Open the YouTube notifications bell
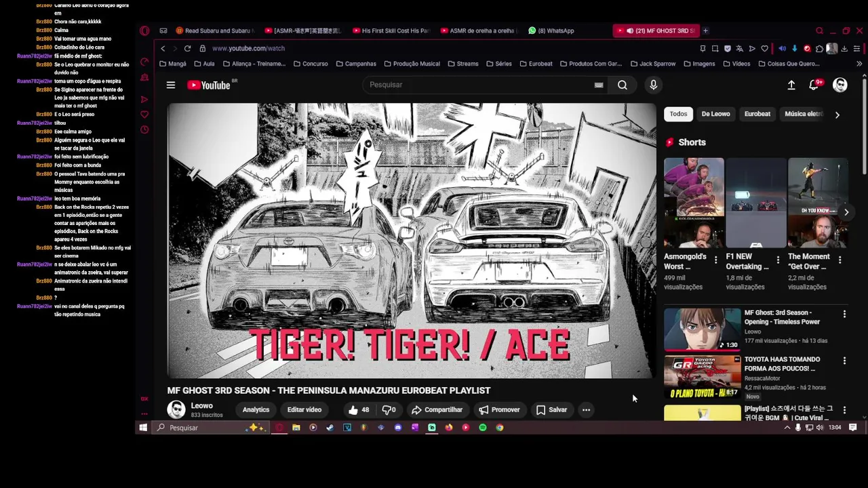 click(814, 85)
